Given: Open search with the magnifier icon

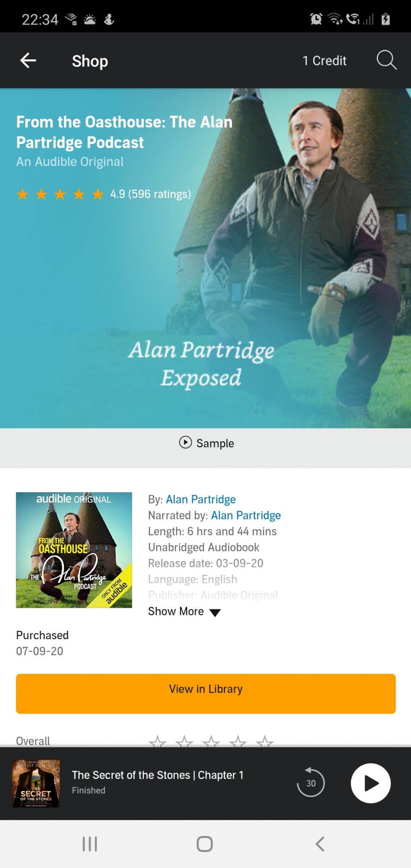Looking at the screenshot, I should [386, 60].
